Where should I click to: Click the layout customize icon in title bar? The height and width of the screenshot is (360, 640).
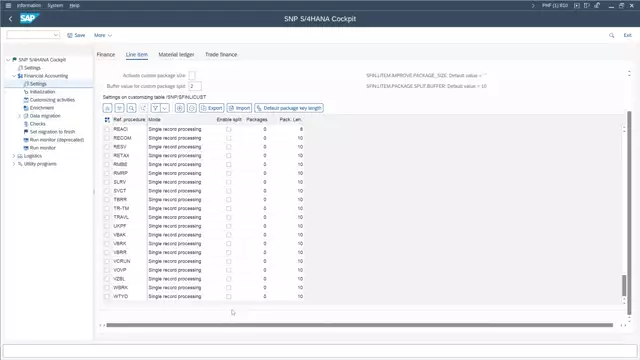[587, 5]
